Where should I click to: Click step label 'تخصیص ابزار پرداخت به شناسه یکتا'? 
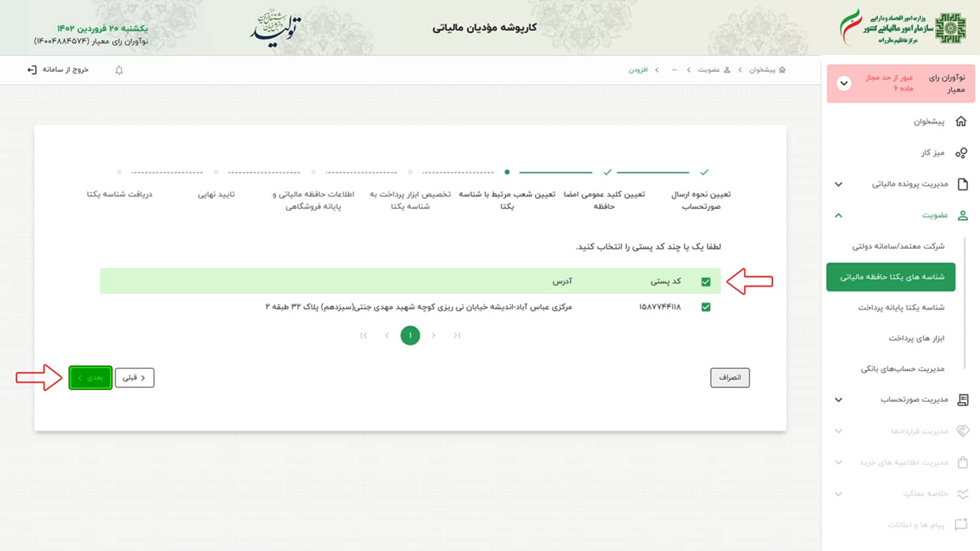[x=410, y=200]
